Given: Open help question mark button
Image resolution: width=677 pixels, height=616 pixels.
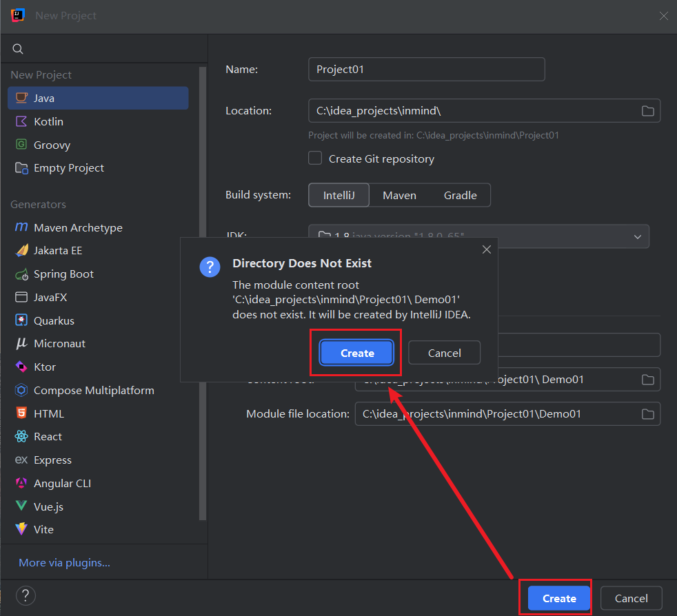Looking at the screenshot, I should tap(26, 596).
